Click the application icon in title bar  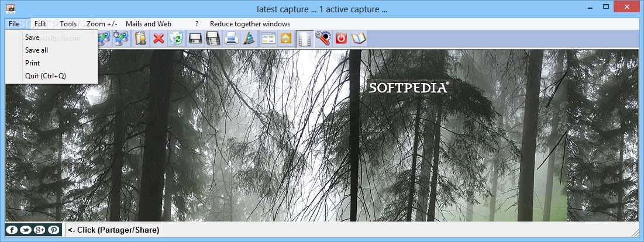point(12,9)
